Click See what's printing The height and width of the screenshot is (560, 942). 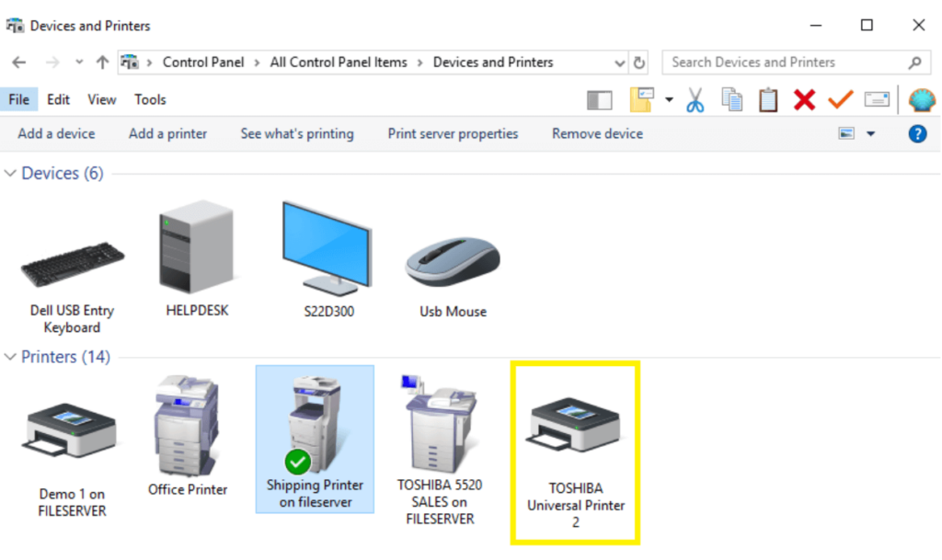(297, 134)
